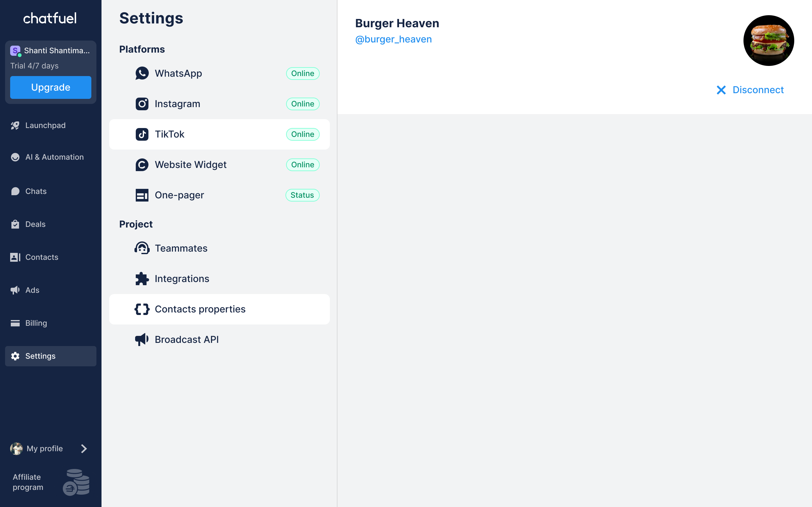Click the One-pager Status badge
The width and height of the screenshot is (812, 507).
point(302,195)
